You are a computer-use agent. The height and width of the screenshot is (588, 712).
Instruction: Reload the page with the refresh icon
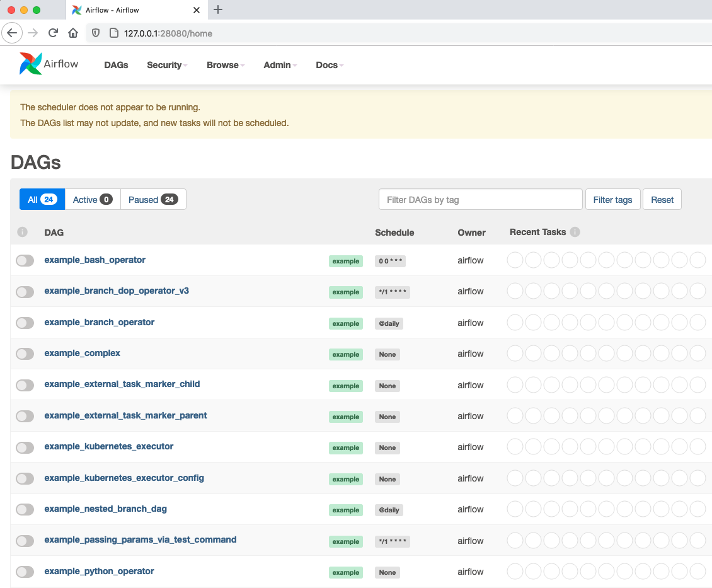pos(53,33)
